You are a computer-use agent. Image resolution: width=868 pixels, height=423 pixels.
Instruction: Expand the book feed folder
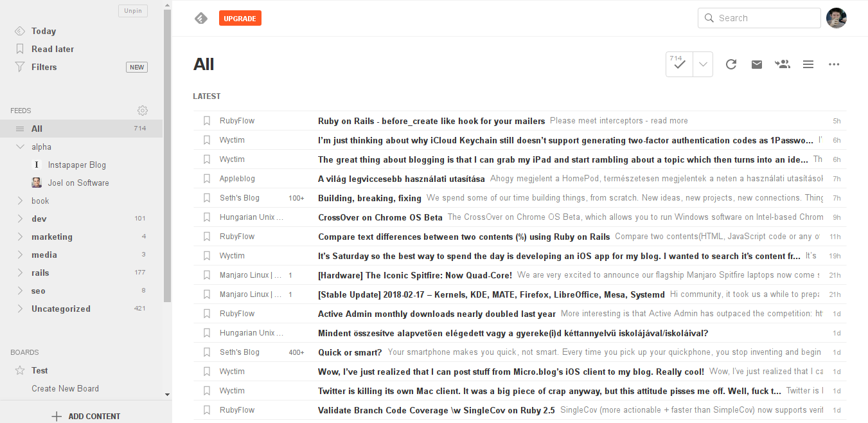19,201
